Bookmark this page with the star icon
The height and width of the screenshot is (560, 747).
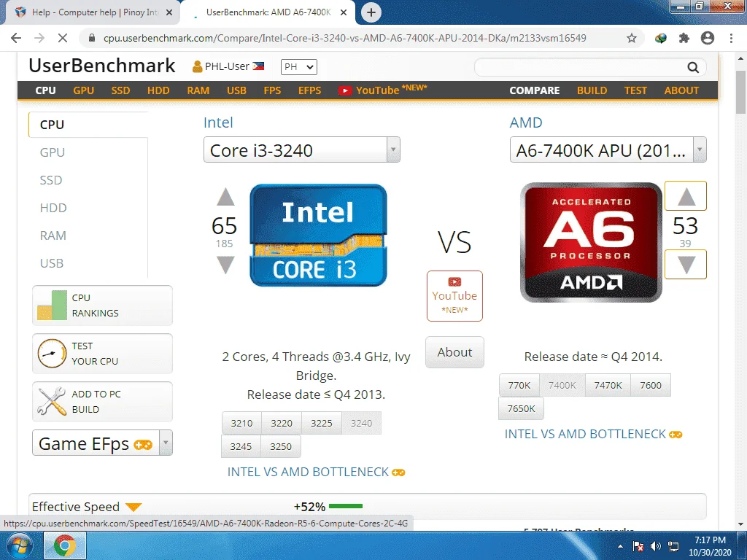tap(632, 38)
